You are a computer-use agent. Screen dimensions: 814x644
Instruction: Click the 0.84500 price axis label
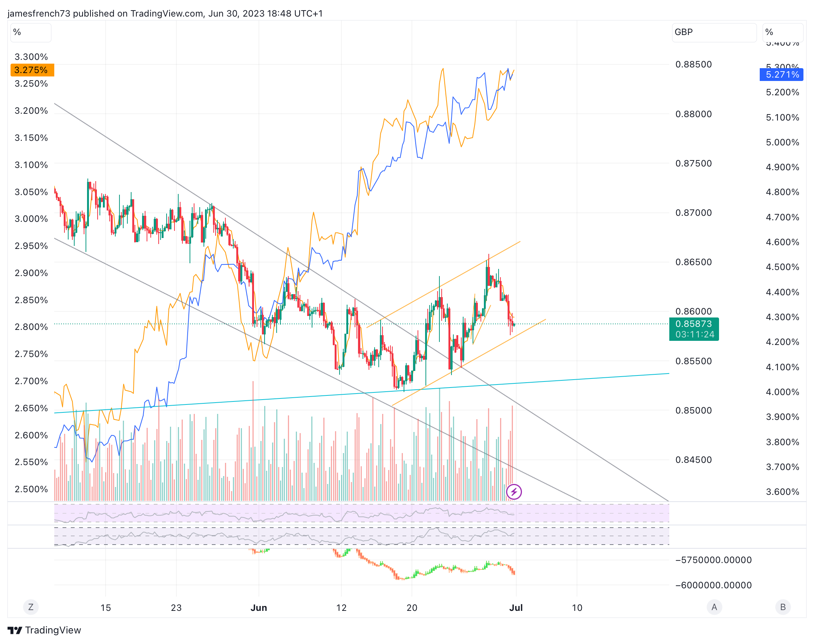694,460
